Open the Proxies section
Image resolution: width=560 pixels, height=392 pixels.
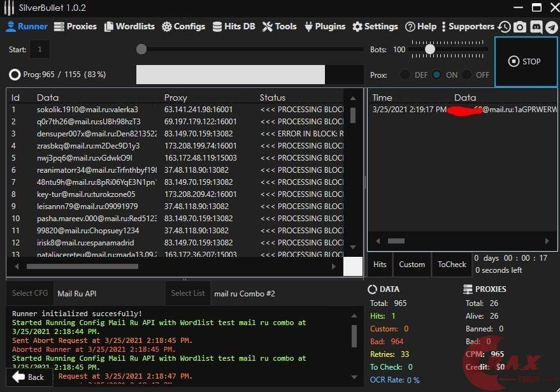pos(75,26)
